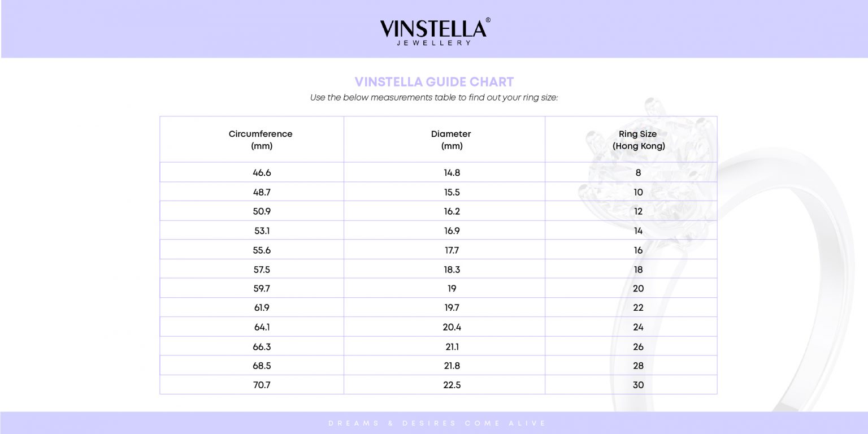
Task: Click the ring size instruction subtitle
Action: (x=434, y=98)
